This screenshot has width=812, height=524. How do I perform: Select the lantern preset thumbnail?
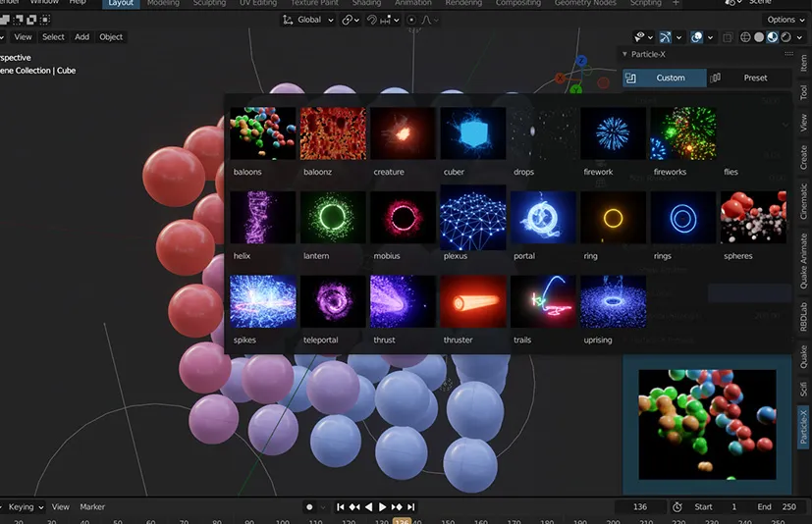coord(333,218)
